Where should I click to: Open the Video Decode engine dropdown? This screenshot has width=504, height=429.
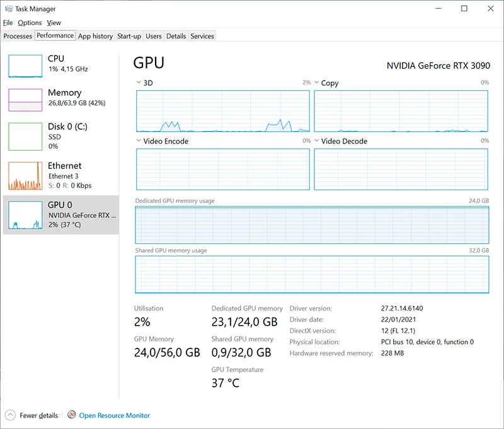(x=317, y=140)
